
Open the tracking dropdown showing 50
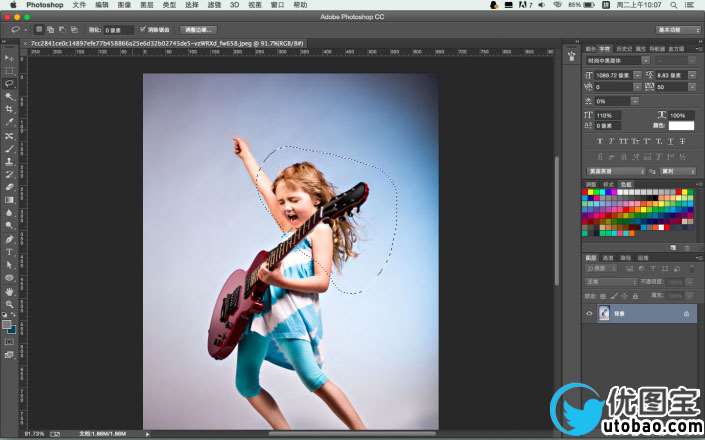[x=692, y=87]
